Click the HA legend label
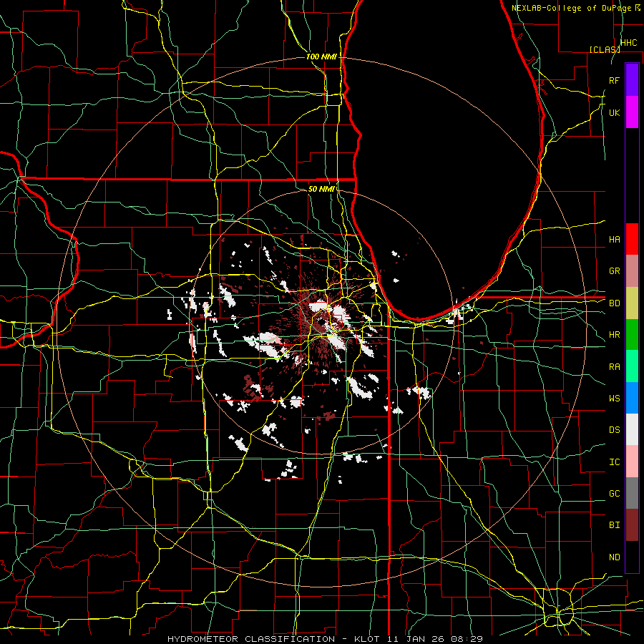The height and width of the screenshot is (644, 644). click(614, 239)
